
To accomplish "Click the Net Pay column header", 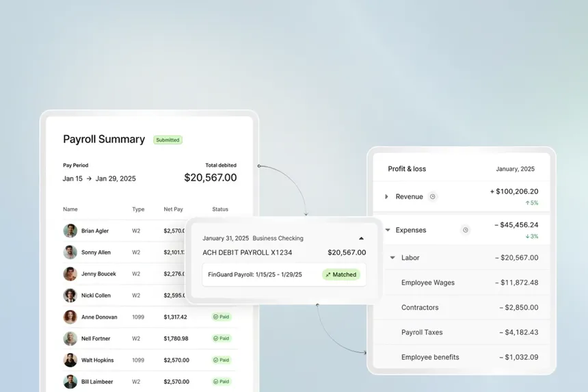I will pos(173,209).
